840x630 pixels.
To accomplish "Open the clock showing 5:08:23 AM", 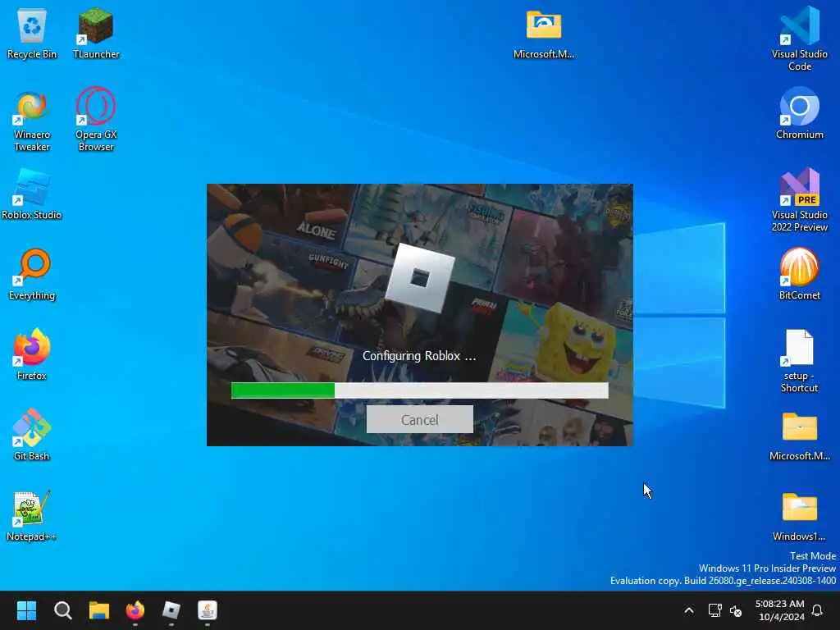I will (x=780, y=610).
